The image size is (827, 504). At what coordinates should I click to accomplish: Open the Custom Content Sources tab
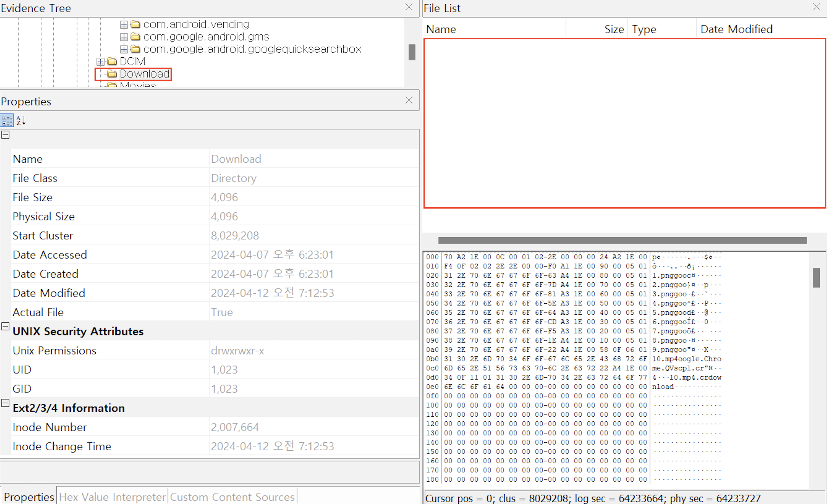pyautogui.click(x=232, y=497)
